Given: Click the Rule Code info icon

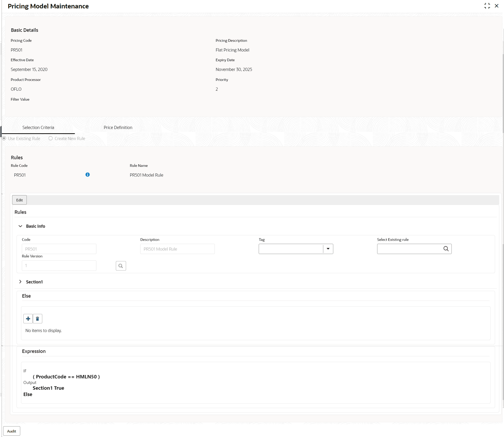Looking at the screenshot, I should point(87,174).
